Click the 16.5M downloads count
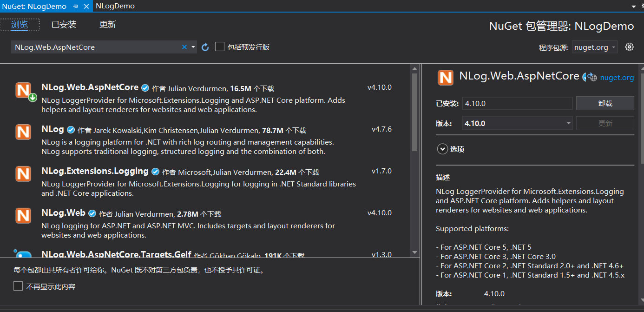 pyautogui.click(x=241, y=88)
